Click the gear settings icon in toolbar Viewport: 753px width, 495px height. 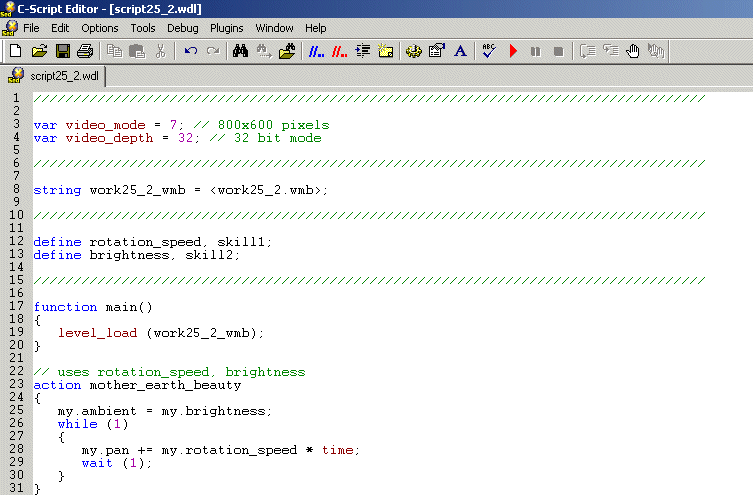point(413,51)
